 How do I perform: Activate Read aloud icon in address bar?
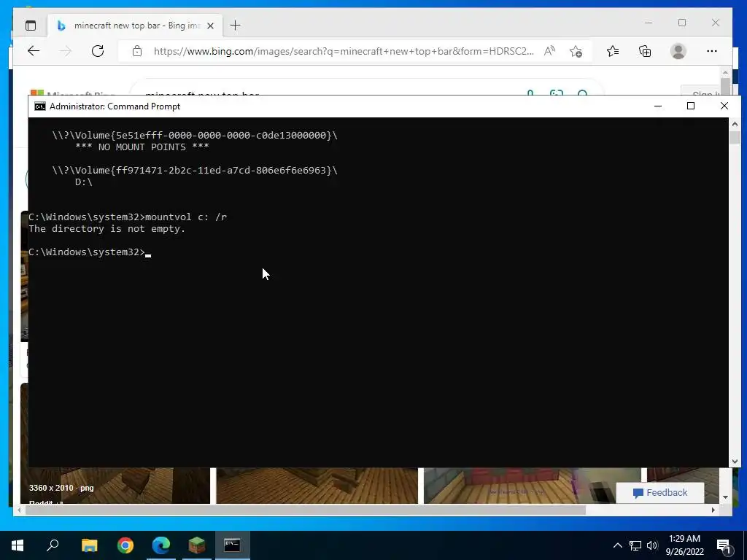click(x=549, y=51)
